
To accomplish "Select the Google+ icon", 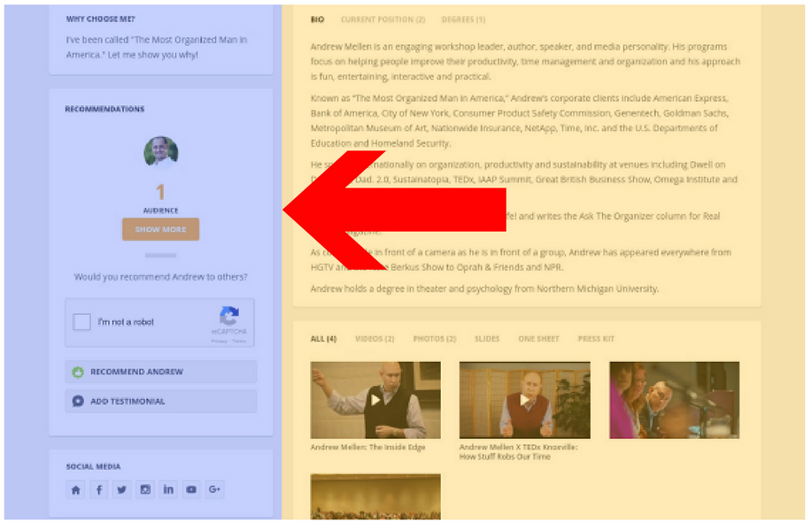I will pos(214,488).
